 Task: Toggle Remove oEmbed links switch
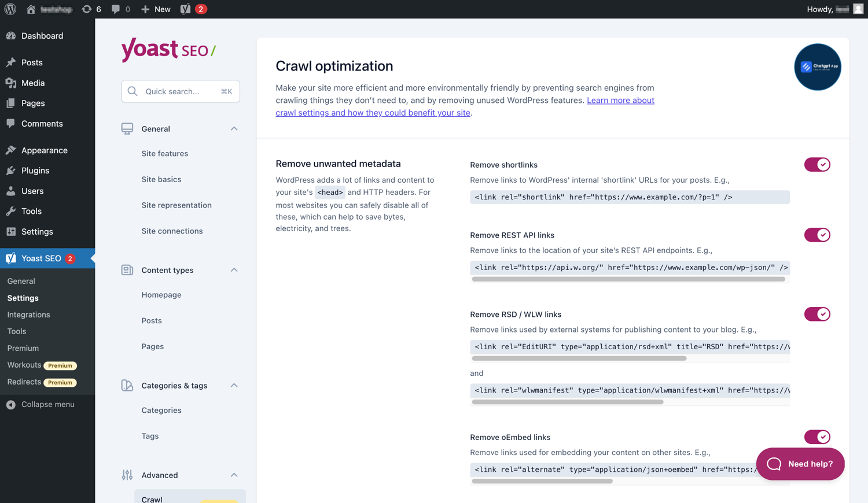coord(817,437)
